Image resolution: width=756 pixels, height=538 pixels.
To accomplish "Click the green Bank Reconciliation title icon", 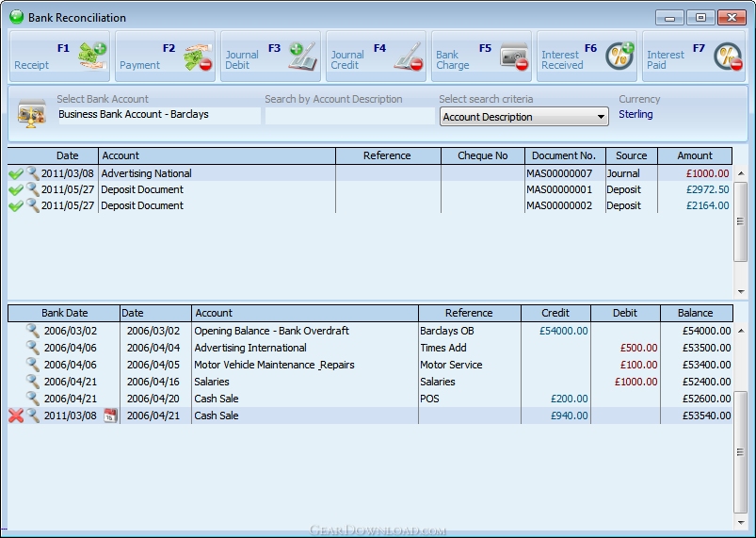I will [16, 17].
